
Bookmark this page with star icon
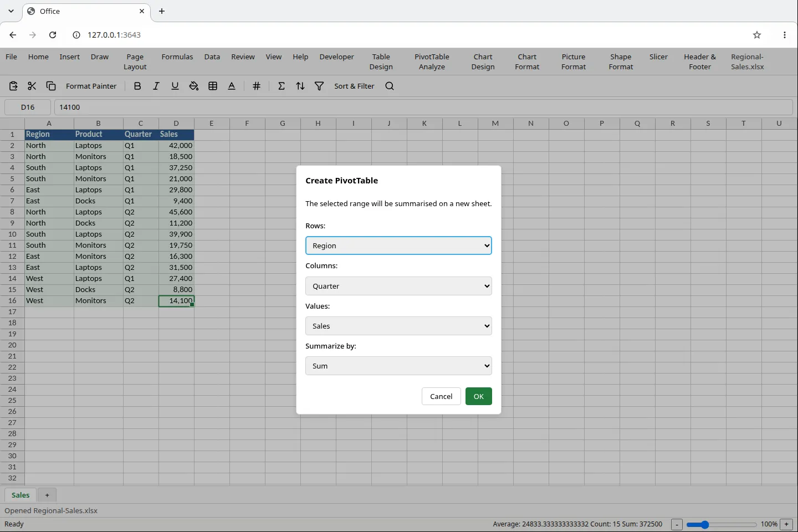point(757,35)
